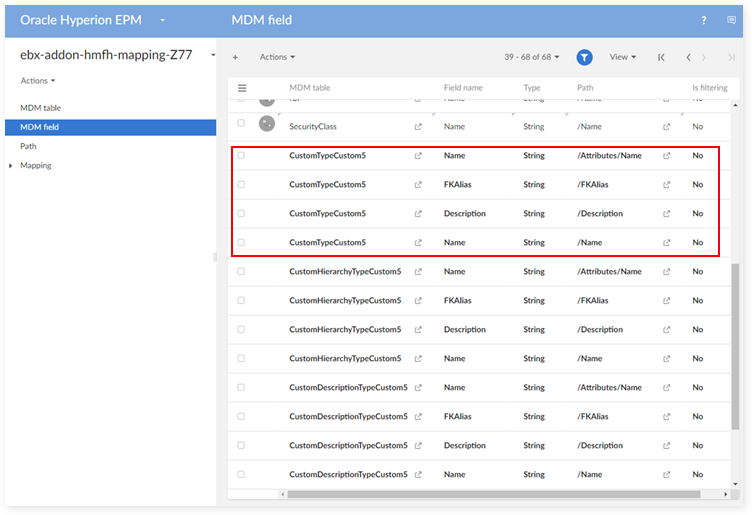
Task: Check CustomTypeCustom5 /Attributes/Name row checkbox
Action: pyautogui.click(x=241, y=155)
